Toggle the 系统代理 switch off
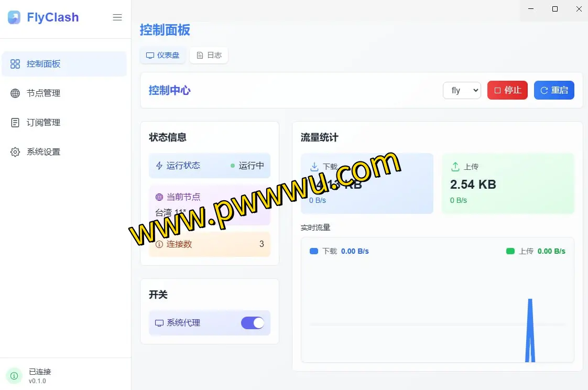The width and height of the screenshot is (588, 390). [x=253, y=323]
